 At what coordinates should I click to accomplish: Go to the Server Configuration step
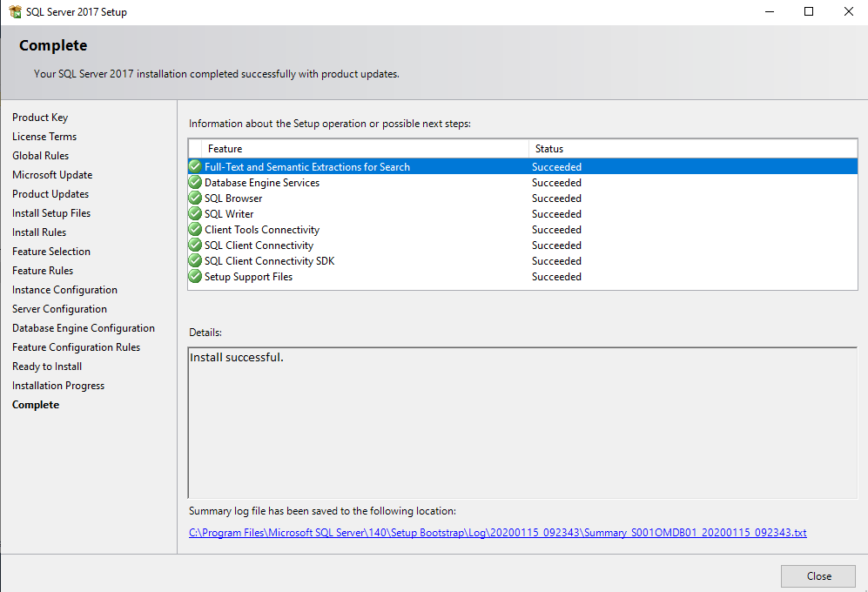pos(59,309)
